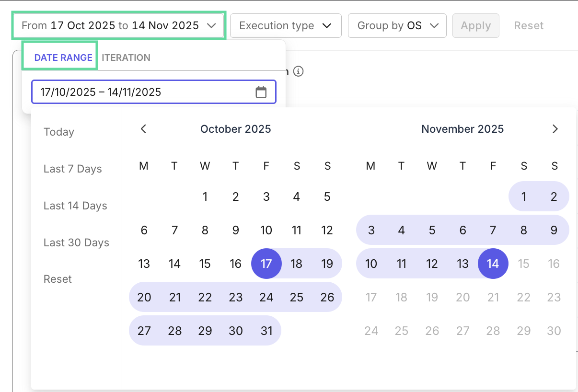Click Reset in the presets sidebar
The width and height of the screenshot is (578, 392).
[58, 279]
